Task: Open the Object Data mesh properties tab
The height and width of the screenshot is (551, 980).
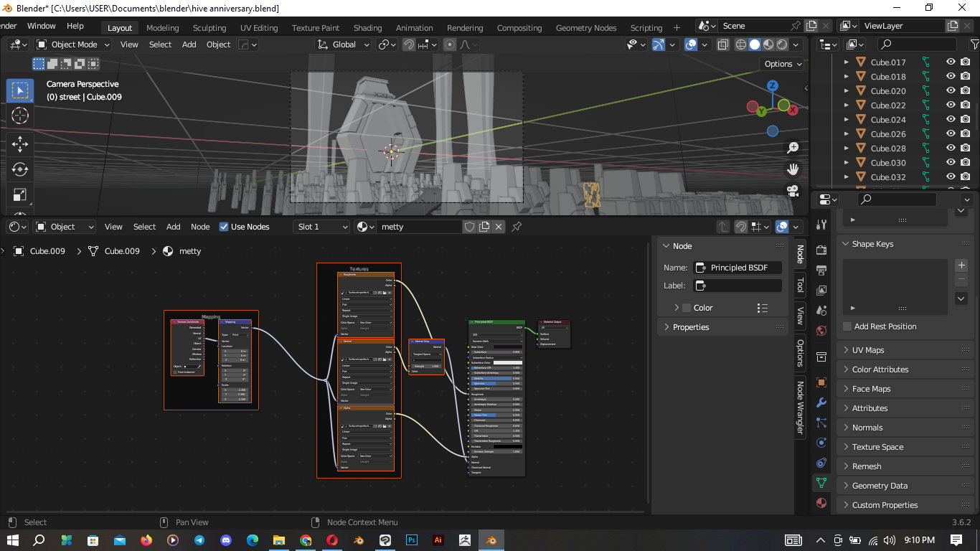Action: [821, 483]
